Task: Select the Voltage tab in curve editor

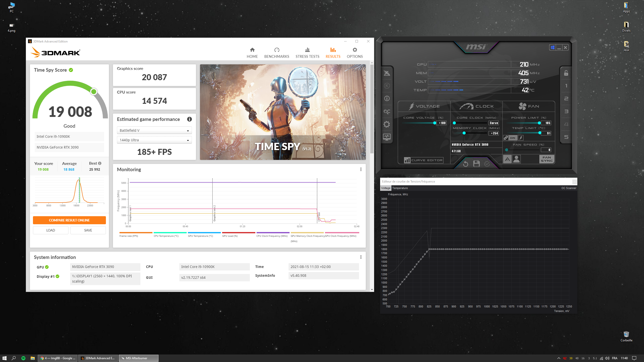Action: (x=386, y=188)
